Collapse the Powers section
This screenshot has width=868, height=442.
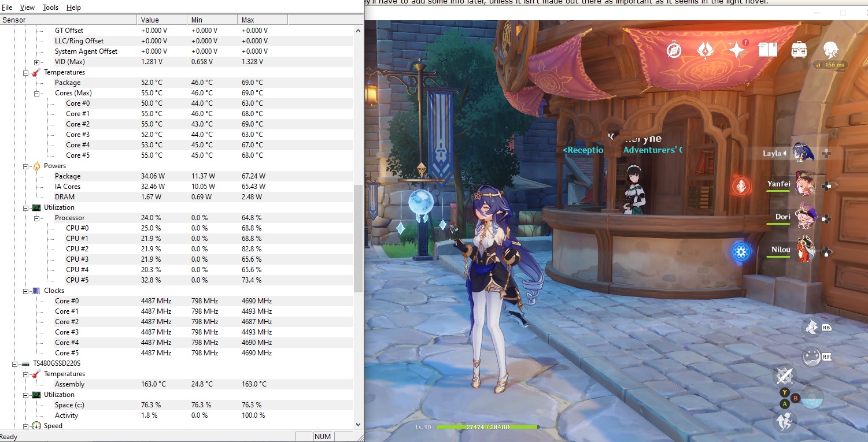tap(26, 166)
